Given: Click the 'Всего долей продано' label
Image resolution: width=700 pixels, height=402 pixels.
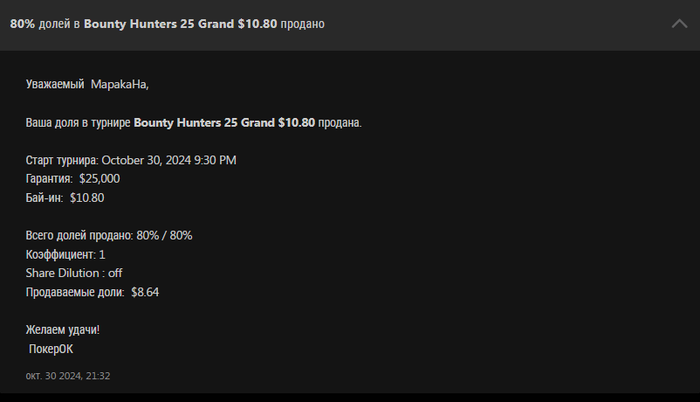Looking at the screenshot, I should (79, 235).
